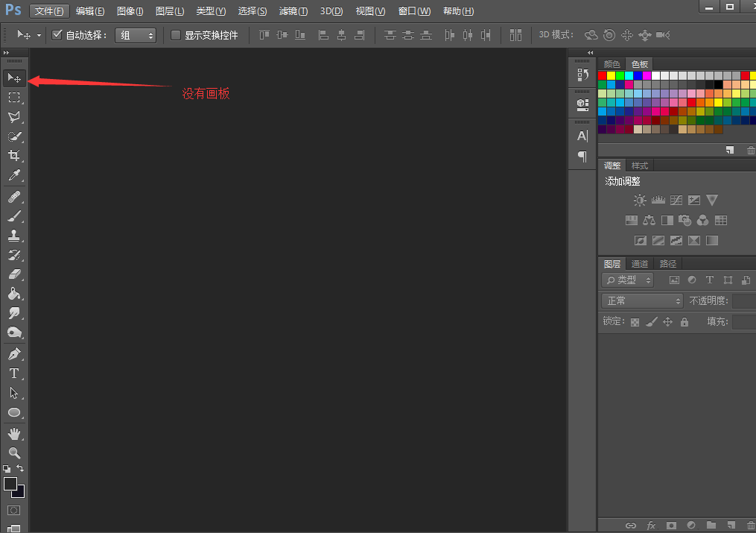Expand the 类型 layer filter dropdown
This screenshot has width=756, height=533.
(628, 280)
